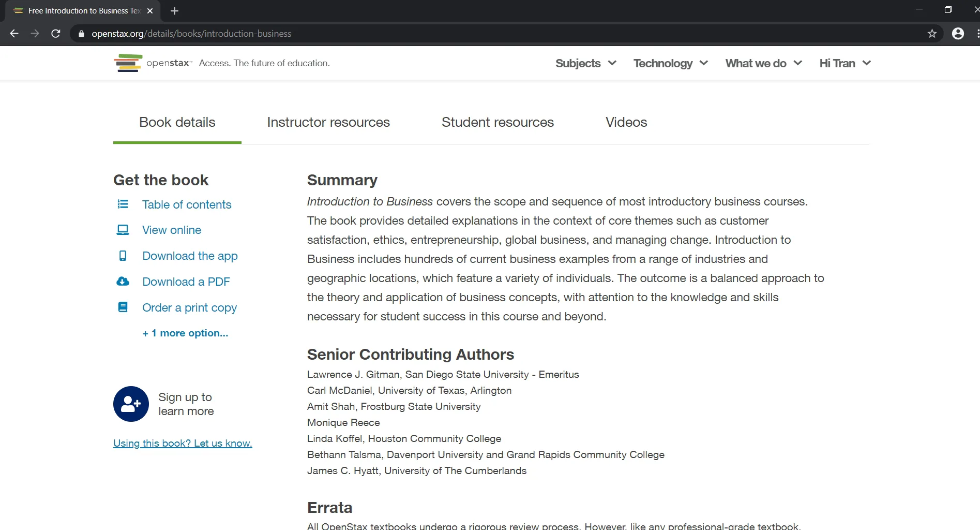Open the Table of contents link
980x530 pixels.
pyautogui.click(x=187, y=204)
